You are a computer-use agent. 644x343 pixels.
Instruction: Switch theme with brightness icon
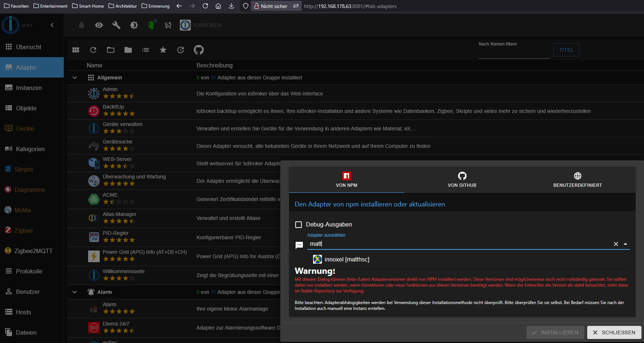tap(134, 25)
